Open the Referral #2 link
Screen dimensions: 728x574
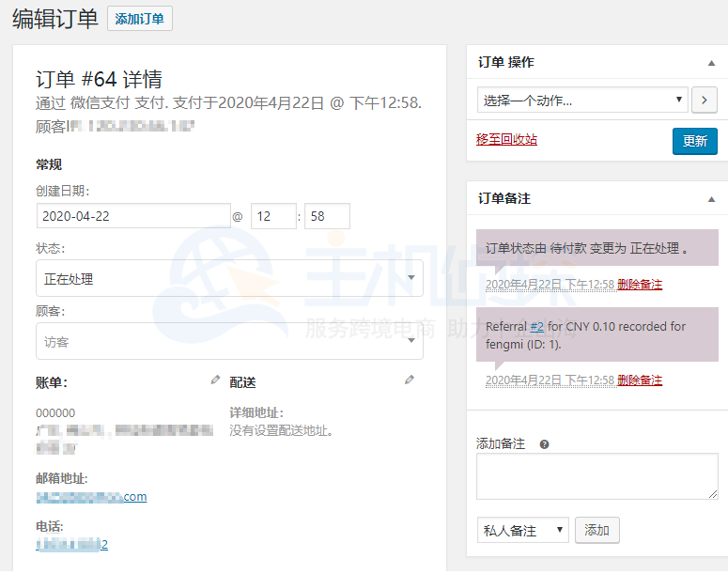pos(536,327)
